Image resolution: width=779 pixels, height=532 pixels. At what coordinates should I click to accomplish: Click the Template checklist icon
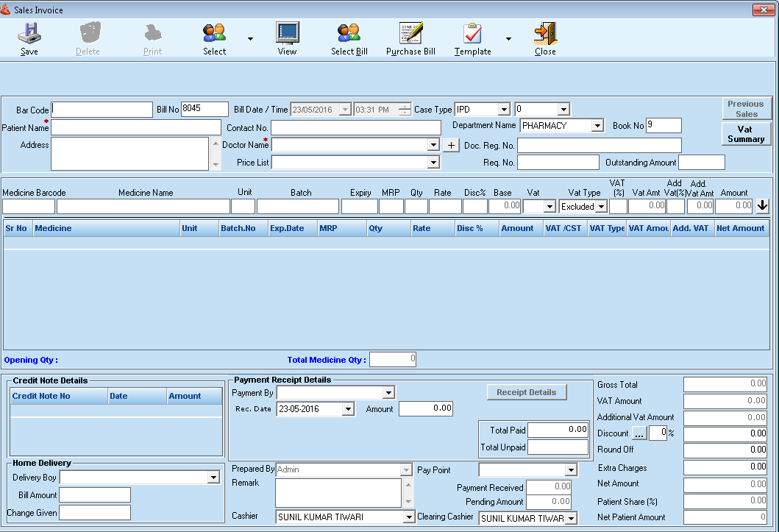coord(472,33)
